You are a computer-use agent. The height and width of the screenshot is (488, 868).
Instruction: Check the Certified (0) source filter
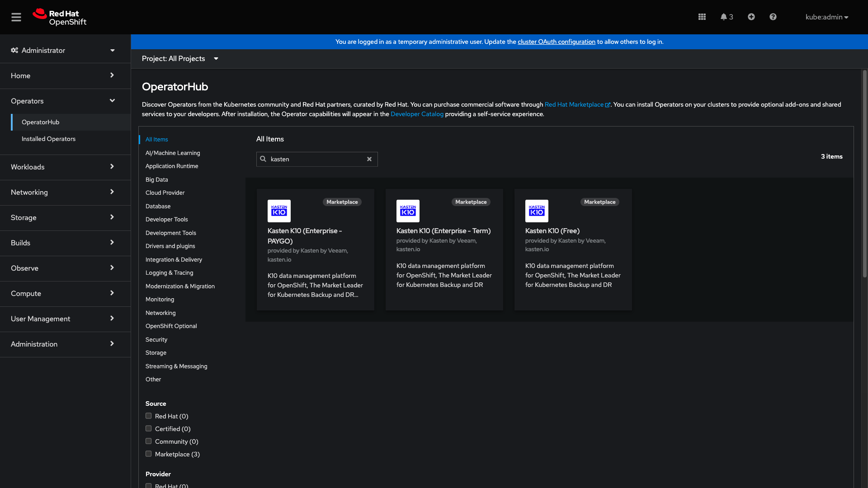pos(148,428)
